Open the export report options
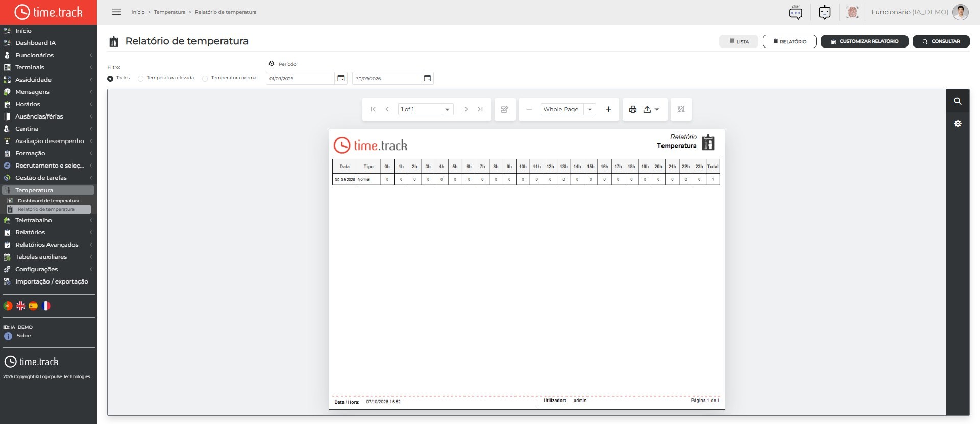Screen dimensions: 980x424 [x=651, y=109]
